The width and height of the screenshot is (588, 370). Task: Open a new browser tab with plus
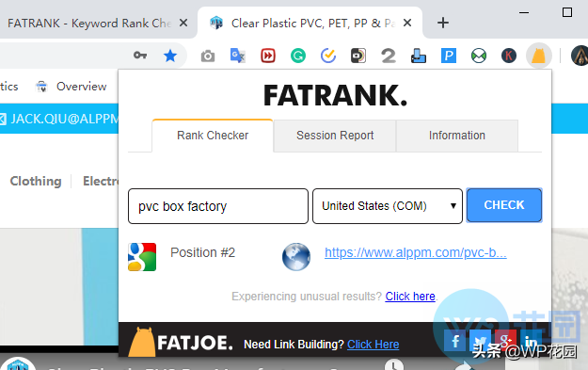443,23
